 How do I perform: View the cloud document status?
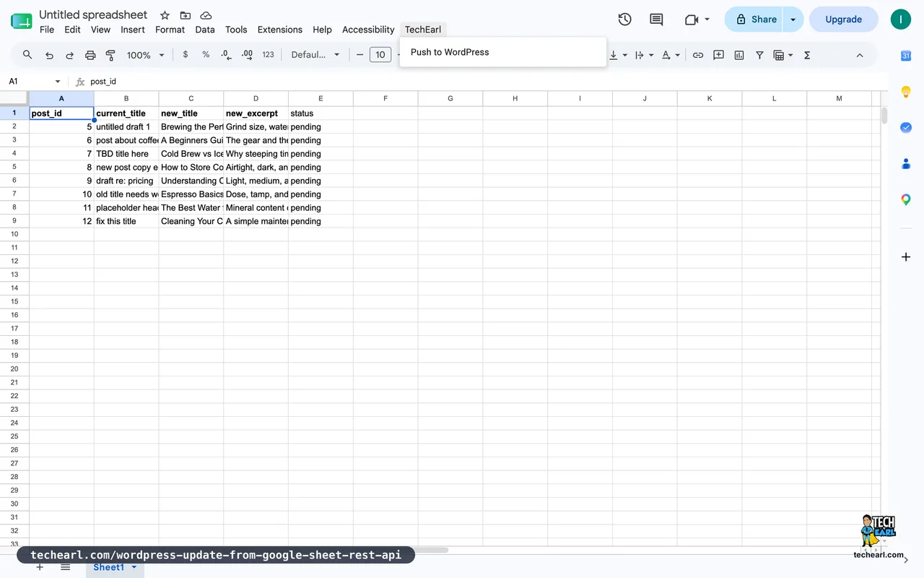coord(206,15)
